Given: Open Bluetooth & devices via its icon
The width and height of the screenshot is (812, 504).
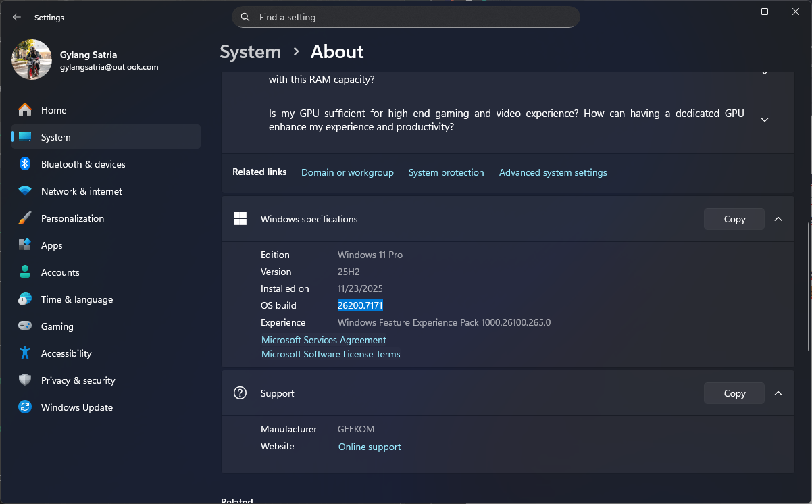Looking at the screenshot, I should [25, 164].
